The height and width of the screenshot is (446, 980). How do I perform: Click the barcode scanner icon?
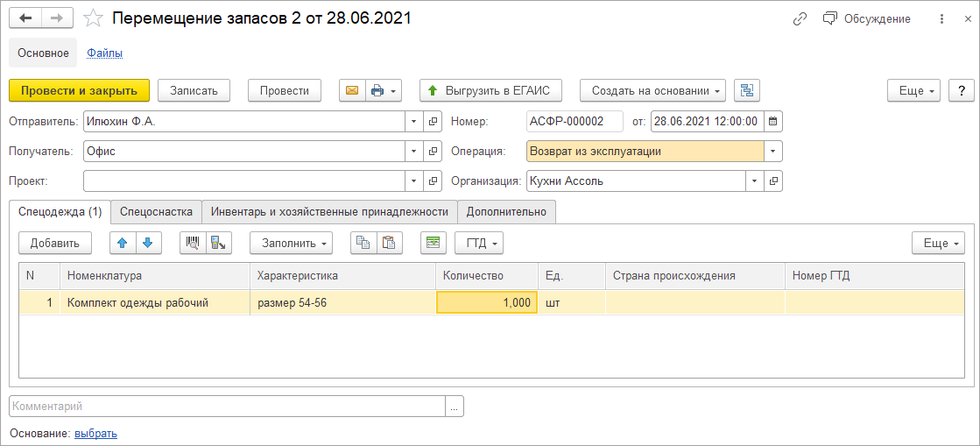[x=193, y=243]
